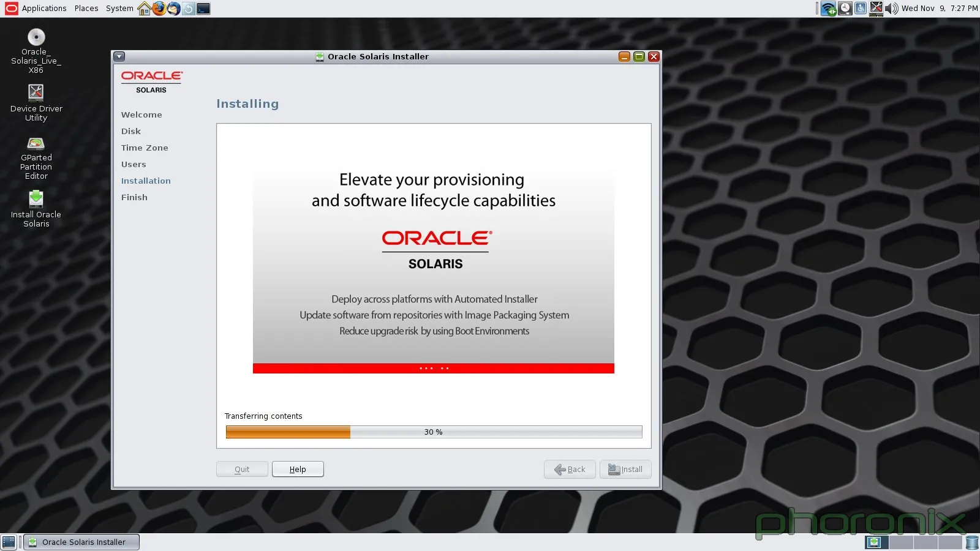This screenshot has width=980, height=551.
Task: Click the Install button
Action: click(x=625, y=469)
